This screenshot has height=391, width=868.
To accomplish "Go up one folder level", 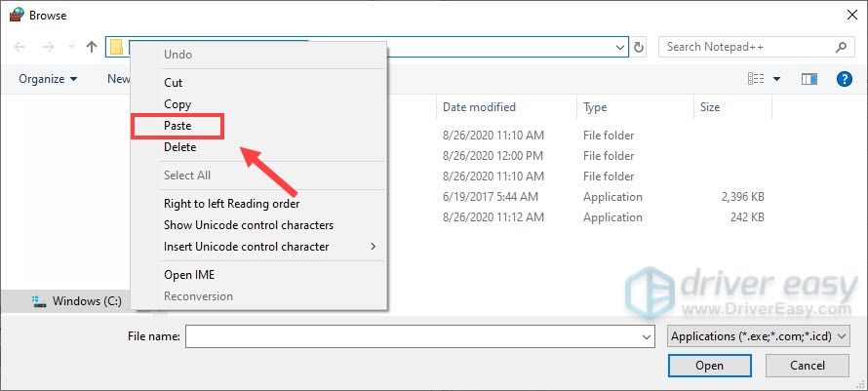I will point(92,47).
